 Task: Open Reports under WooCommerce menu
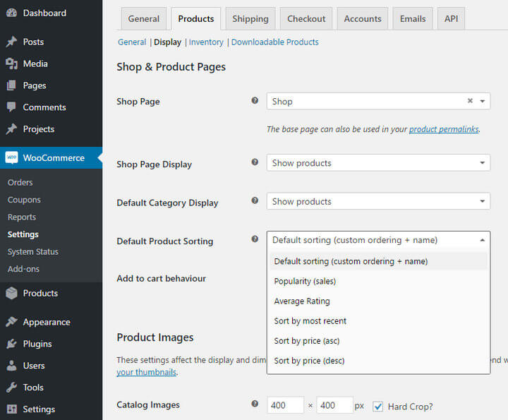pyautogui.click(x=22, y=217)
